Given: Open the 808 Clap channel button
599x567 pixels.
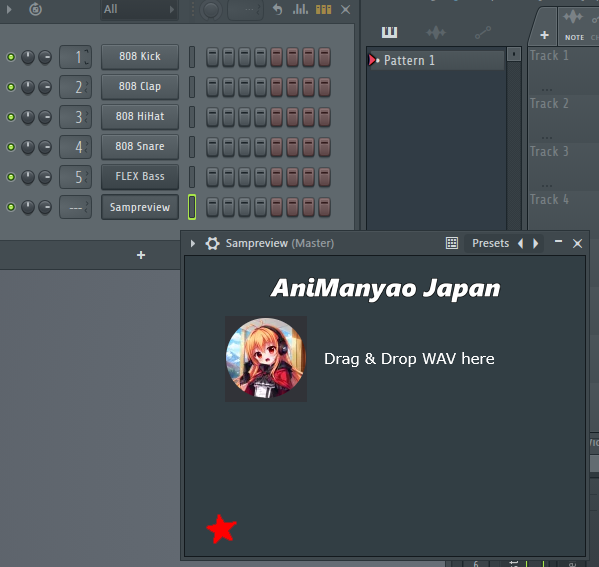Looking at the screenshot, I should (140, 87).
